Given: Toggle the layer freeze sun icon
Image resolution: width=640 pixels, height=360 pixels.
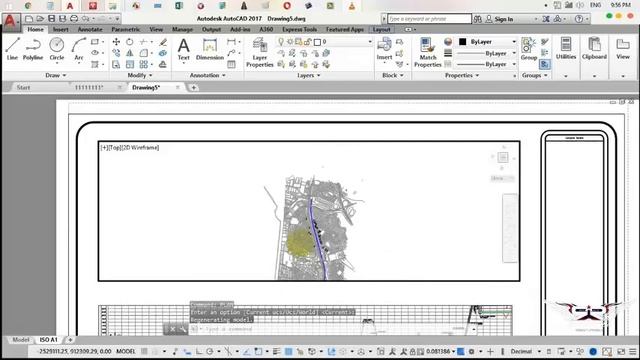Looking at the screenshot, I should coord(290,42).
